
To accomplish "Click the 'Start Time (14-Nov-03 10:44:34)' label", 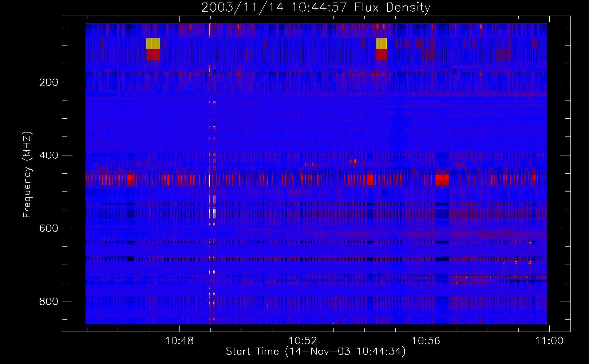I will tap(316, 352).
